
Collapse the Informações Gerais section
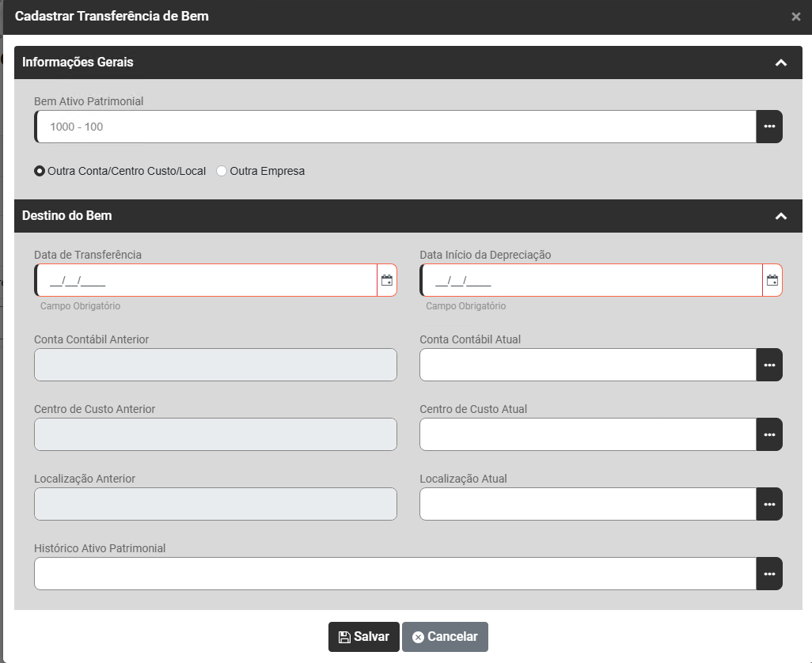[x=781, y=63]
